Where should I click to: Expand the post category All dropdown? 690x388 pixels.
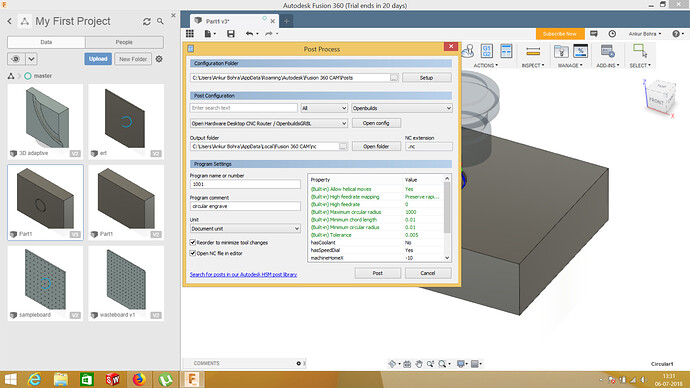click(324, 108)
